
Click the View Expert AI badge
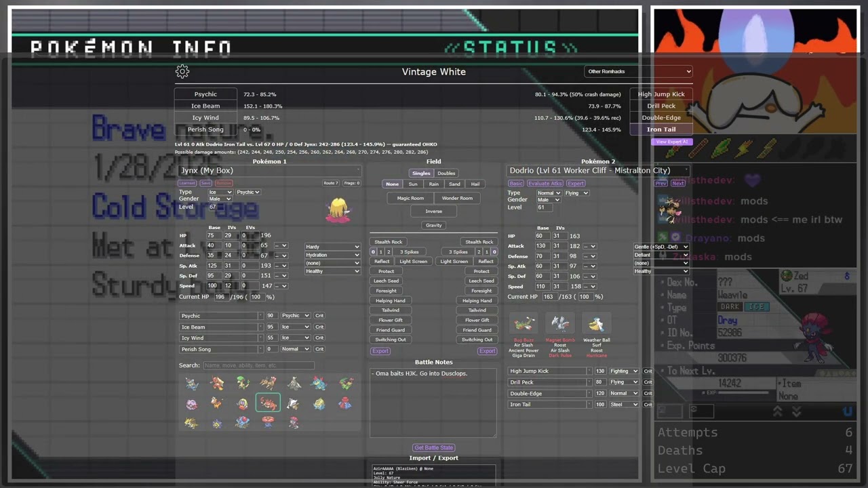click(672, 142)
